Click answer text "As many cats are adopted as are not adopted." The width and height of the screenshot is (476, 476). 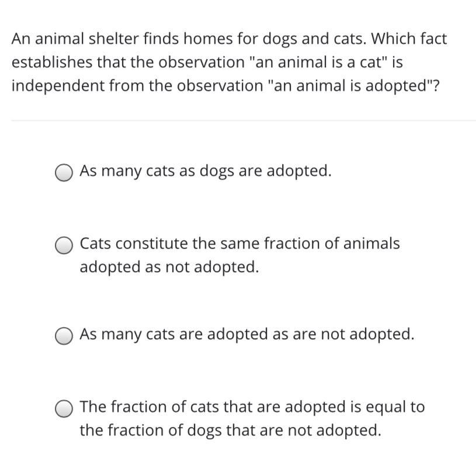point(247,334)
